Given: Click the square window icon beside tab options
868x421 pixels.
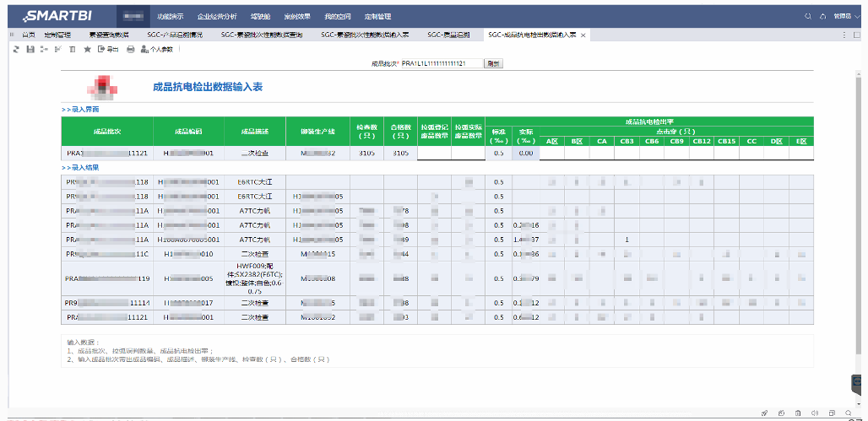Looking at the screenshot, I should coord(859,35).
